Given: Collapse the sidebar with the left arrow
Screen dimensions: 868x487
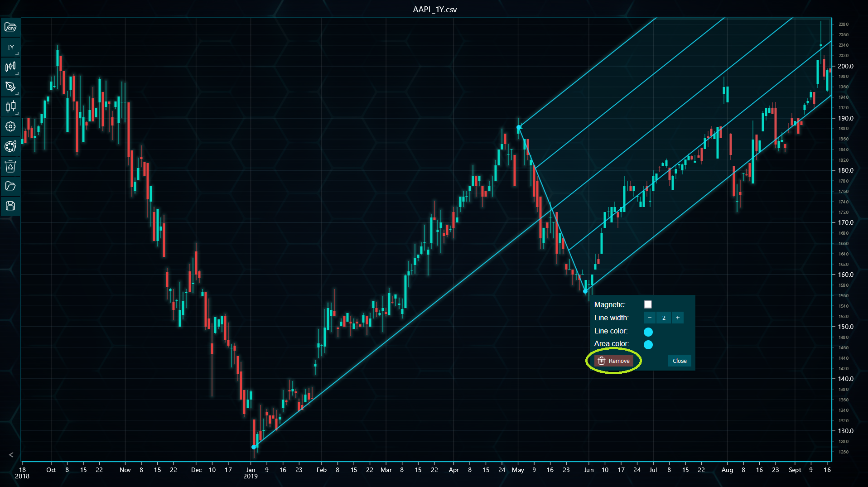Looking at the screenshot, I should coord(11,455).
